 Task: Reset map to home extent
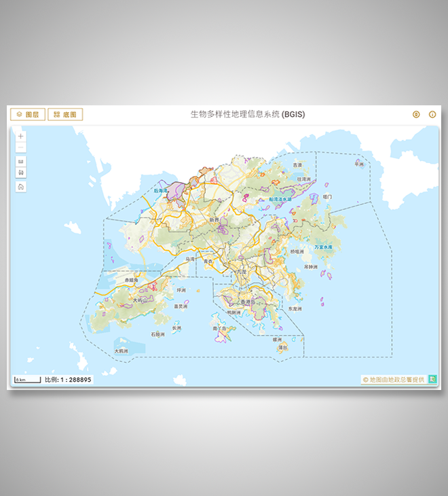point(21,187)
